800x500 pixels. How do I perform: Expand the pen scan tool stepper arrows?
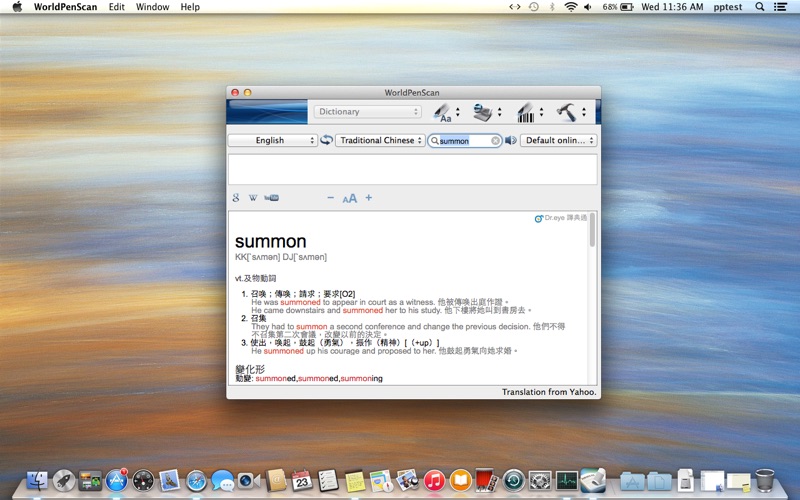point(458,112)
